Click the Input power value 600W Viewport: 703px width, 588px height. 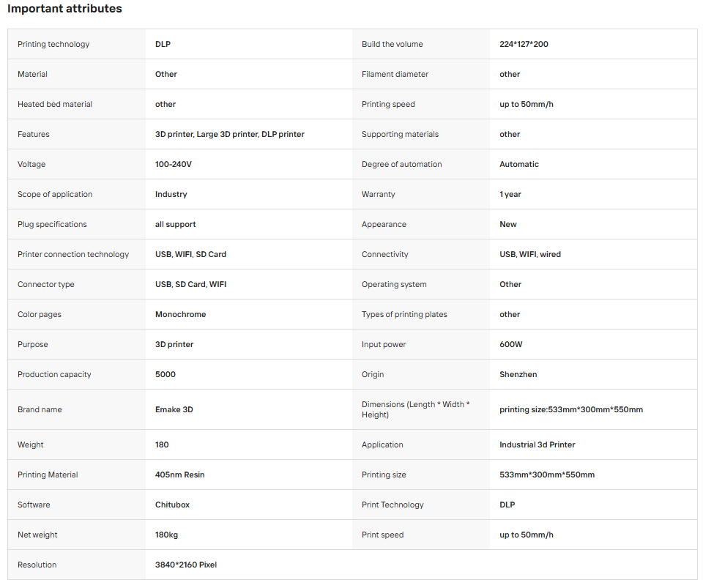tap(510, 344)
